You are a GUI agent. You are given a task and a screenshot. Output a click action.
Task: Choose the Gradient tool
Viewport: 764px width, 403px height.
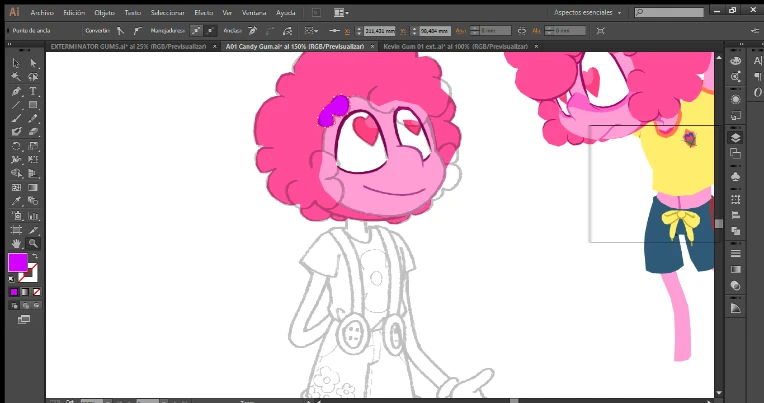point(33,187)
